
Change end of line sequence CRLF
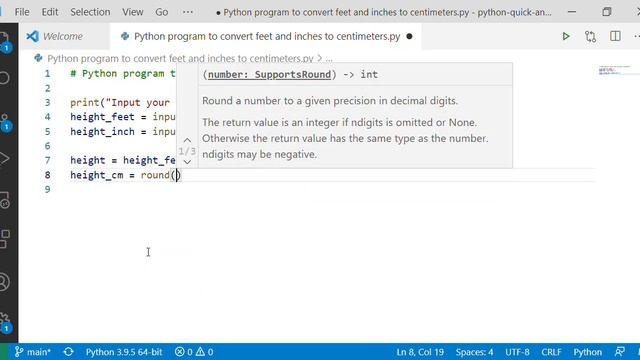pos(551,352)
